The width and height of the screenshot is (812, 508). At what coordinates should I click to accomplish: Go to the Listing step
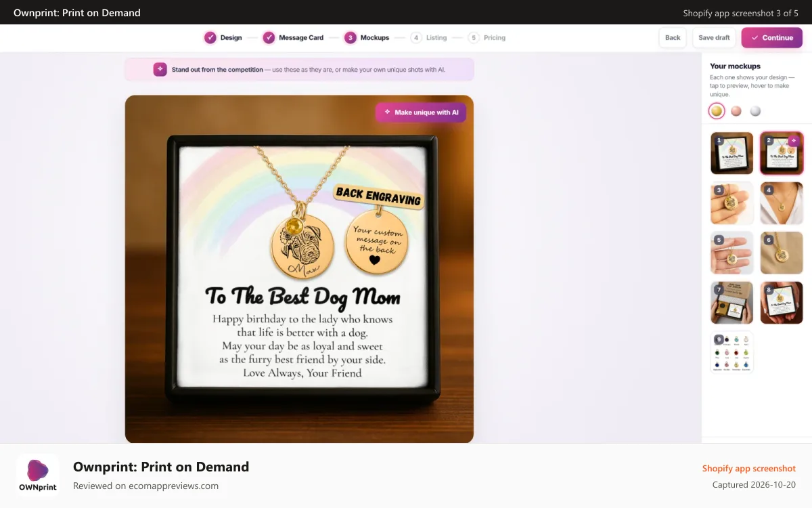click(429, 38)
